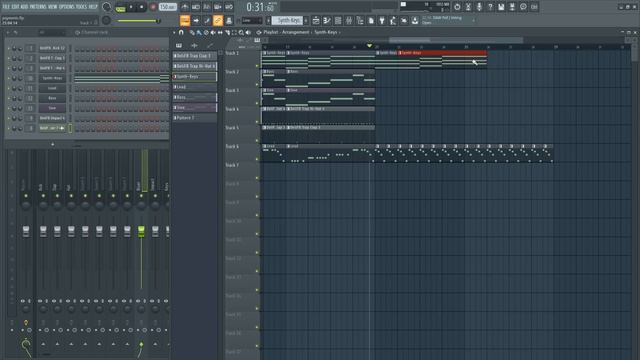Image resolution: width=640 pixels, height=360 pixels.
Task: Click the help question-mark icon
Action: click(490, 7)
